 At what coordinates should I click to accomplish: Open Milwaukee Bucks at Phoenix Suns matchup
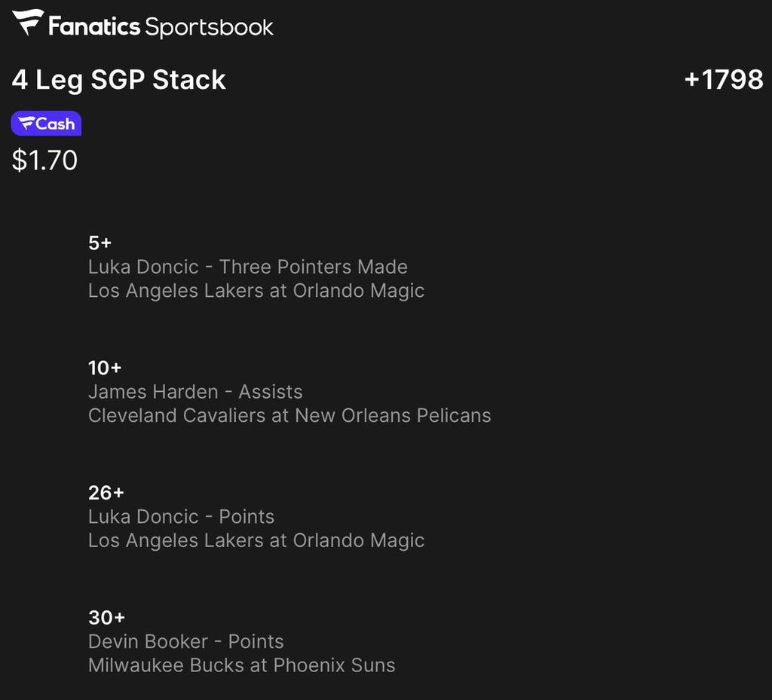click(241, 665)
